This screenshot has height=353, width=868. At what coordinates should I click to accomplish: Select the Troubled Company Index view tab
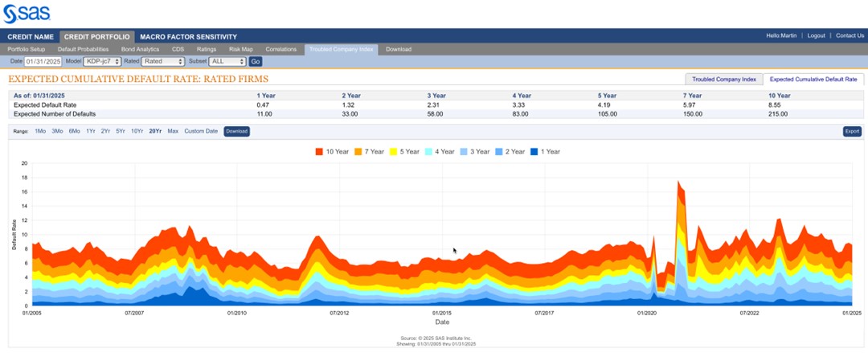(724, 79)
